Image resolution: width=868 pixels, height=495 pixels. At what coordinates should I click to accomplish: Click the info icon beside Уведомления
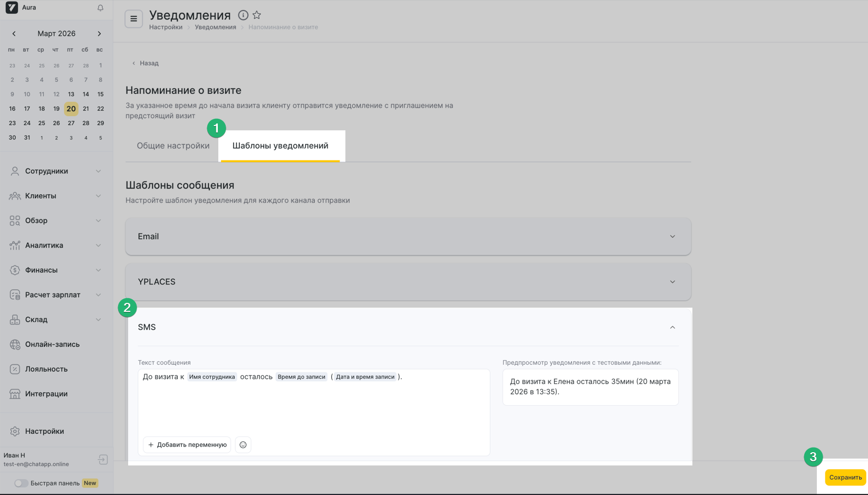[x=243, y=15]
